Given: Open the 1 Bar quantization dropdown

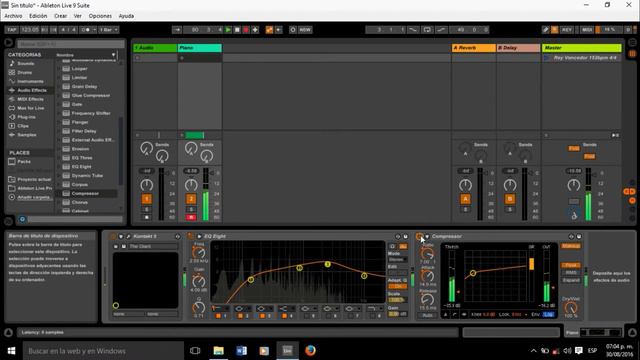Looking at the screenshot, I should pos(109,30).
